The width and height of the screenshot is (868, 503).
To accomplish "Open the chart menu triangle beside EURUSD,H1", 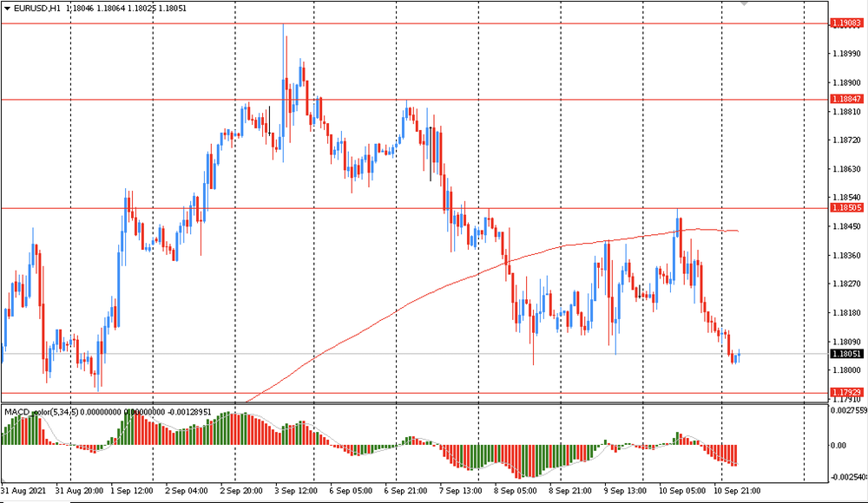I will point(7,9).
